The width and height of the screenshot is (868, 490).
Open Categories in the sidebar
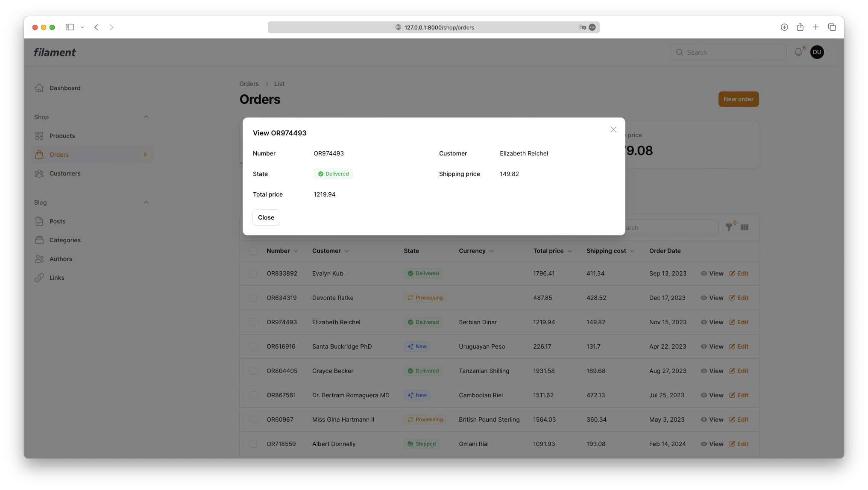[65, 240]
